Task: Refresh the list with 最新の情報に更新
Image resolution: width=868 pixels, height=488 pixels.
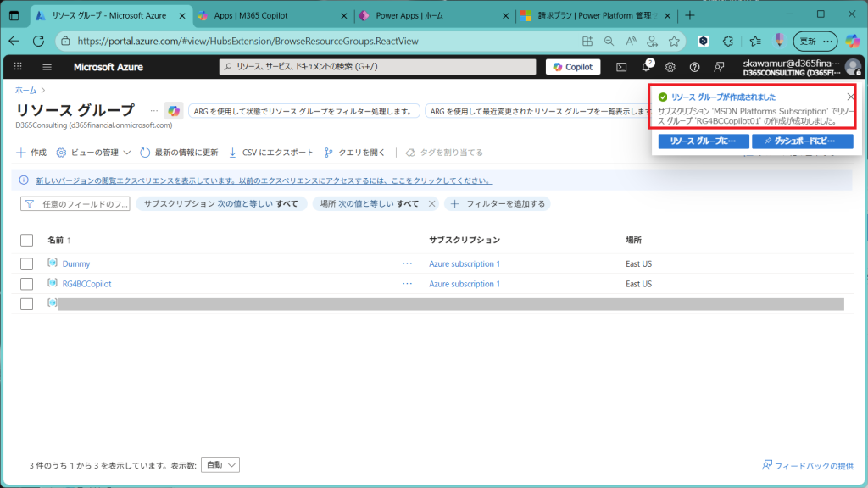Action: pyautogui.click(x=179, y=152)
